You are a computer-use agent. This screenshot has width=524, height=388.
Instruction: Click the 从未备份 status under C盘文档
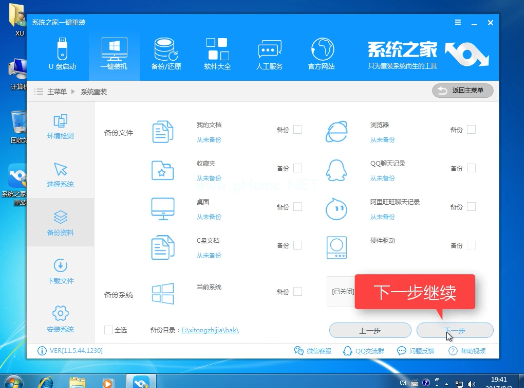209,255
